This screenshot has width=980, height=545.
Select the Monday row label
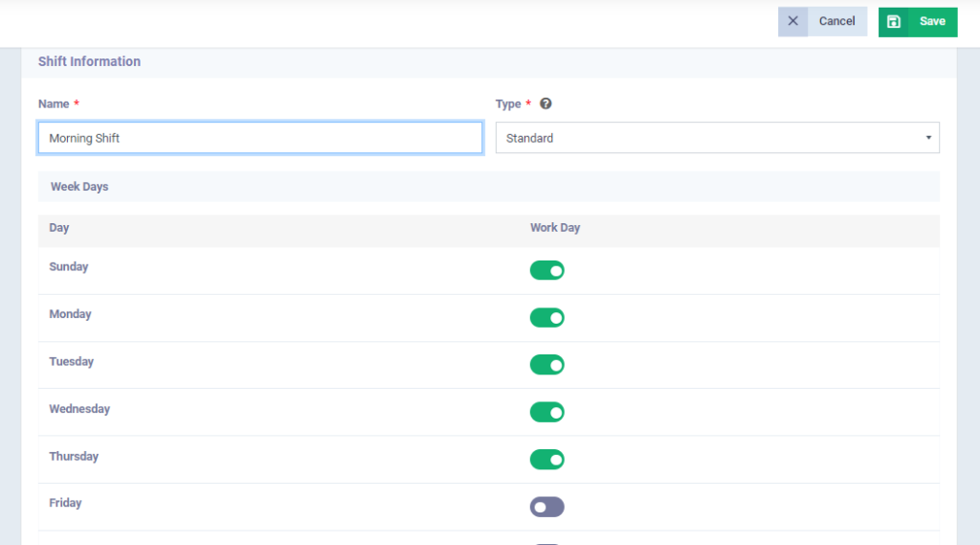point(70,314)
